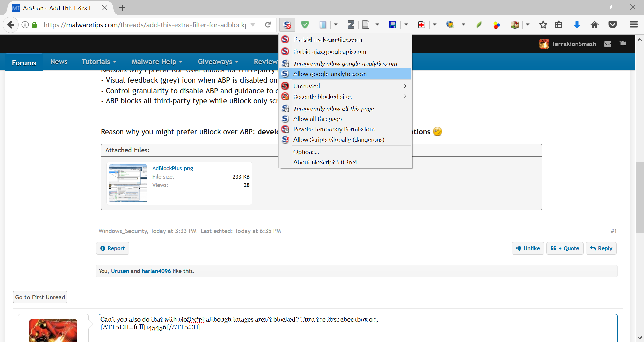Open the Pocket icon
The image size is (644, 342).
(x=613, y=25)
